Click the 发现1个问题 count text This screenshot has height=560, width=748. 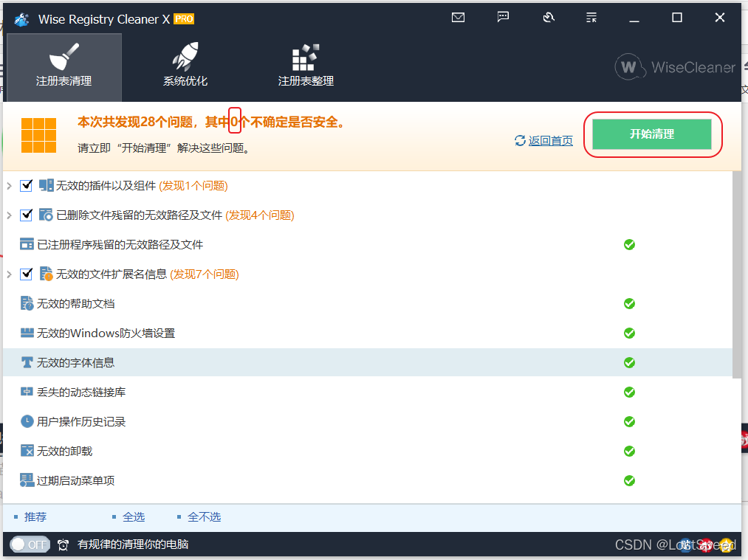[x=193, y=186]
